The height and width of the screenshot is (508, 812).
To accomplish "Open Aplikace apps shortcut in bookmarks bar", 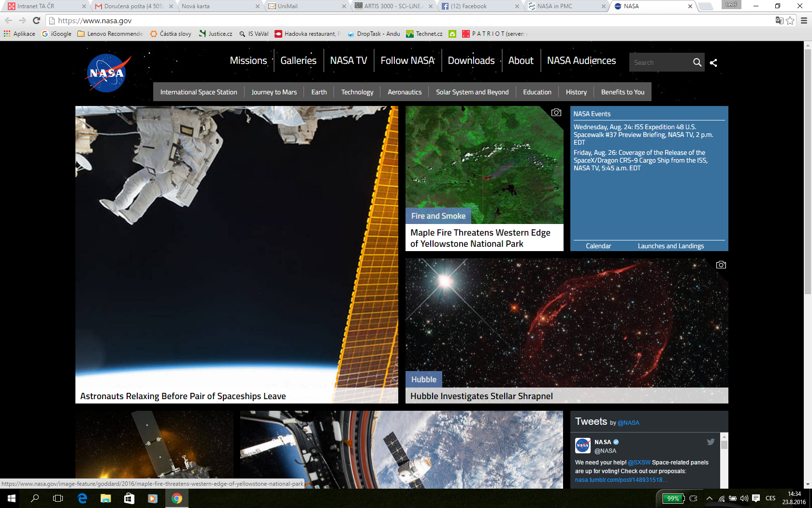I will (19, 34).
